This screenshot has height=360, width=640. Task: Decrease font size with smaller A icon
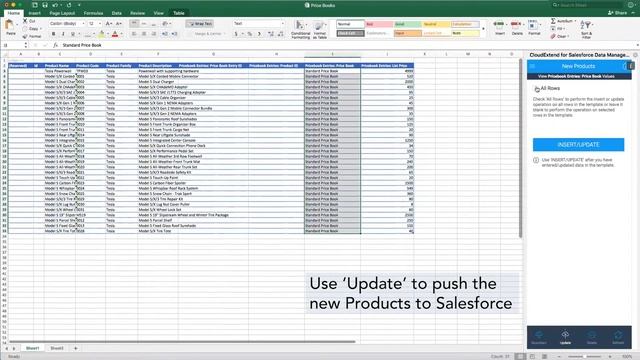[118, 24]
